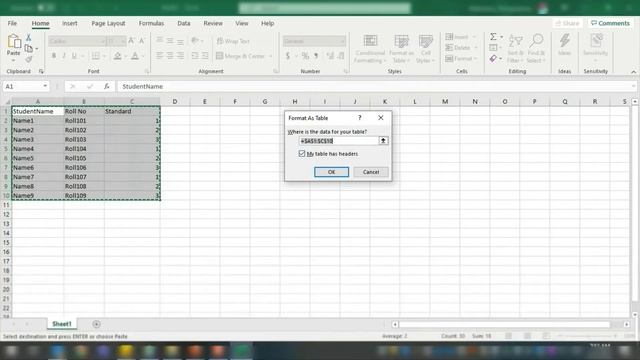Viewport: 640px width, 360px height.
Task: Open the Font size dropdown
Action: 123,41
